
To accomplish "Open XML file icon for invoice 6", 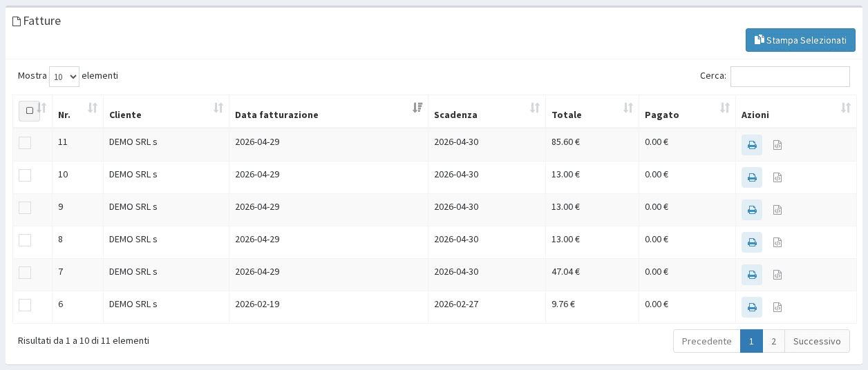I will [777, 307].
